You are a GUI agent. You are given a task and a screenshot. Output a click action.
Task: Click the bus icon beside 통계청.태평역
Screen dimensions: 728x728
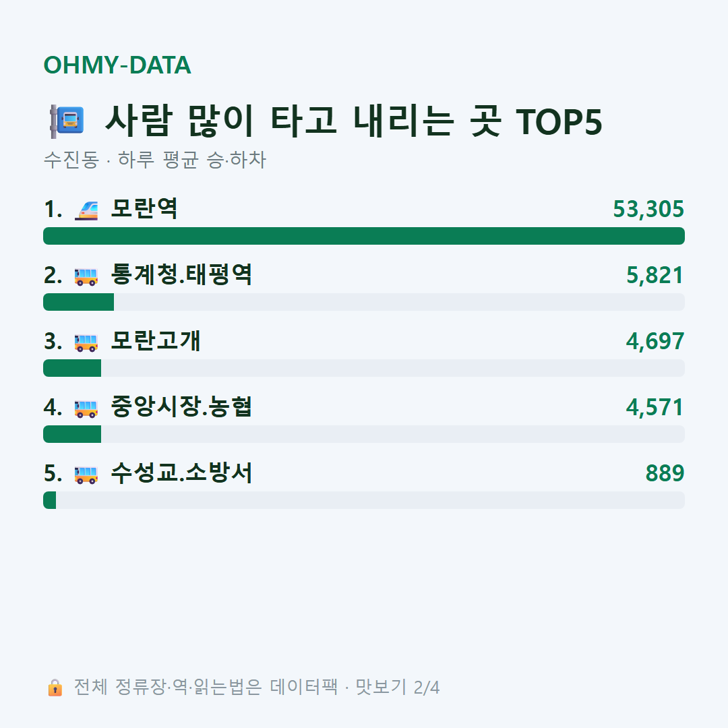tap(86, 276)
